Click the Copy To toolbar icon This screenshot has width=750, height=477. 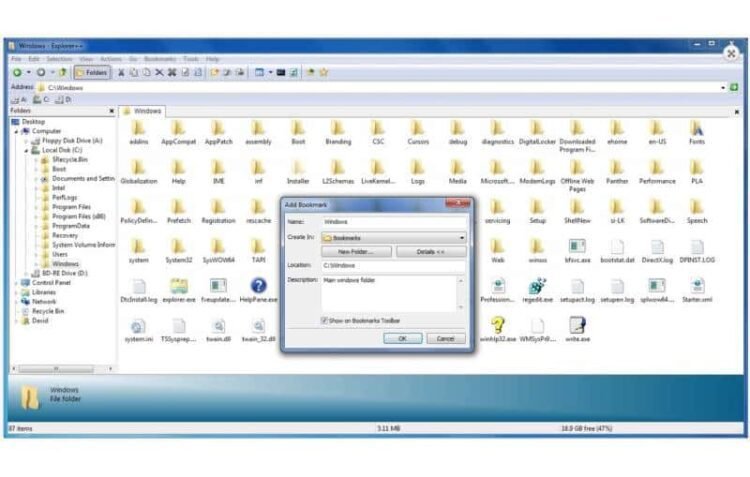pos(227,73)
